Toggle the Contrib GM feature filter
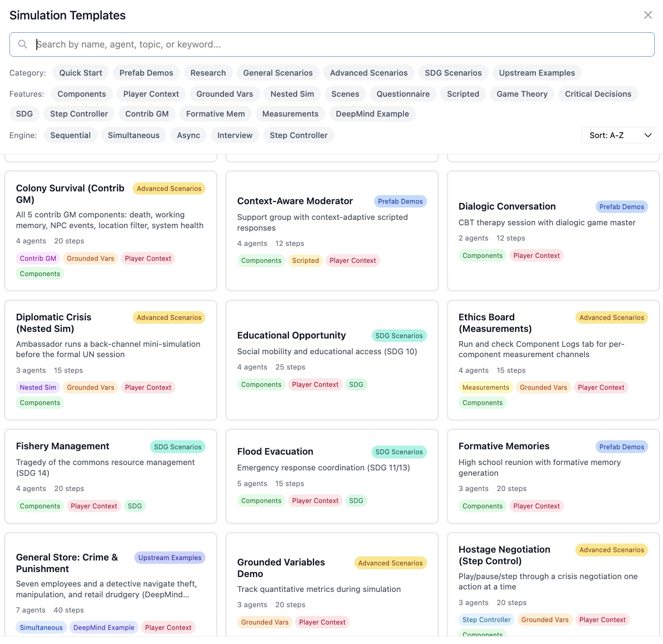Screen dimensions: 663x644 147,114
